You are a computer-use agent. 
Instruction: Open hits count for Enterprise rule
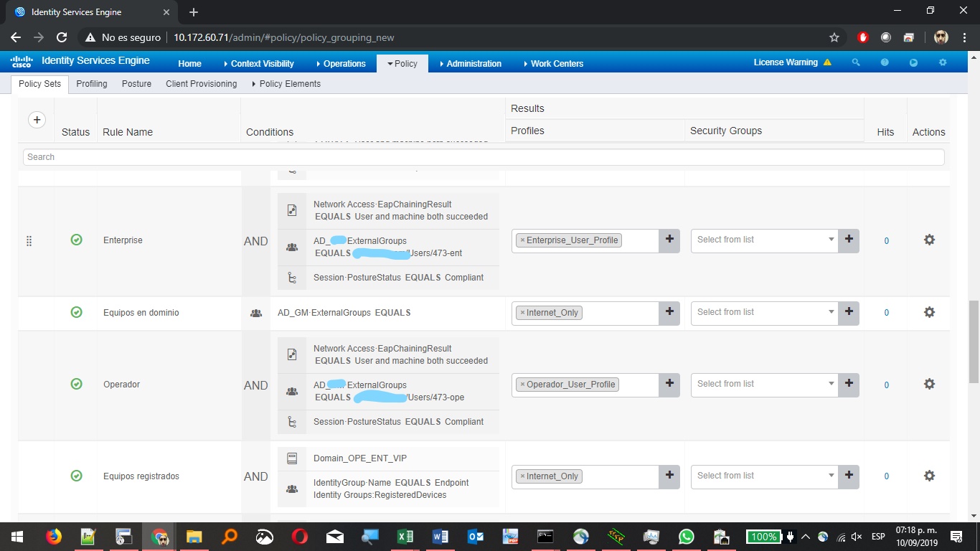(886, 241)
